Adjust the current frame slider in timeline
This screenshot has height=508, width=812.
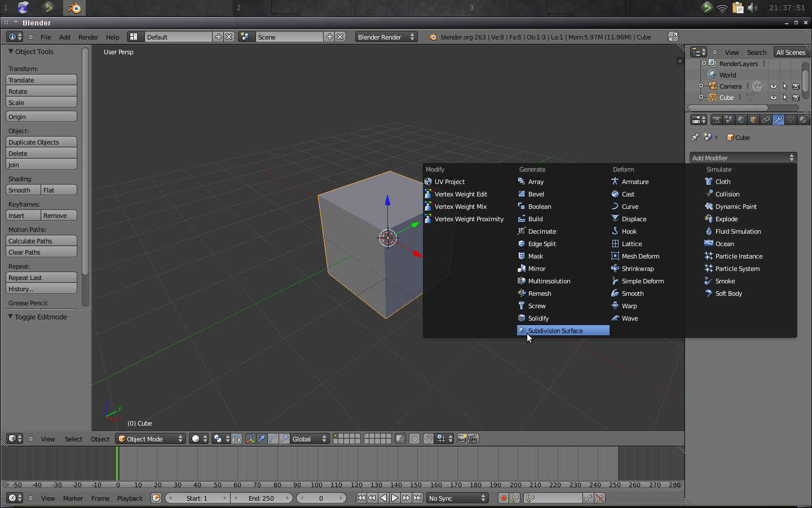pyautogui.click(x=321, y=498)
